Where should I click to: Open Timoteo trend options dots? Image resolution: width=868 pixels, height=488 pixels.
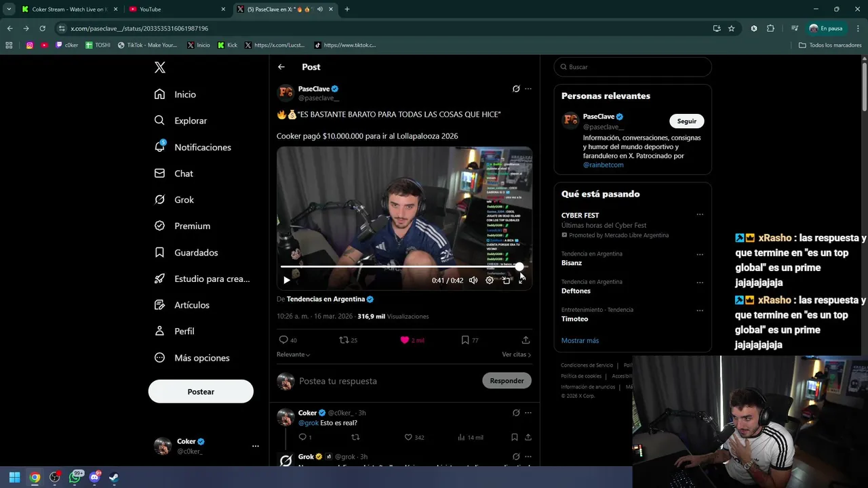click(700, 311)
